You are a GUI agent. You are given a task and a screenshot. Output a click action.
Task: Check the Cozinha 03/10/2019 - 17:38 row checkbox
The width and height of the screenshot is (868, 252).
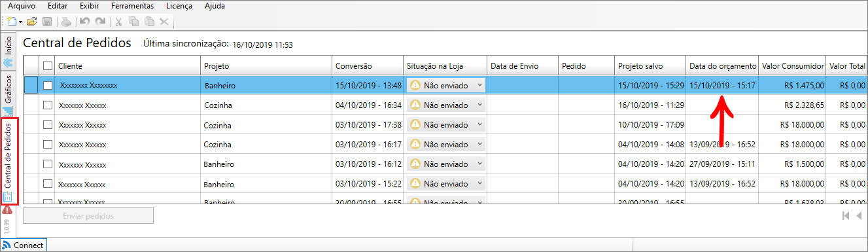tap(48, 124)
